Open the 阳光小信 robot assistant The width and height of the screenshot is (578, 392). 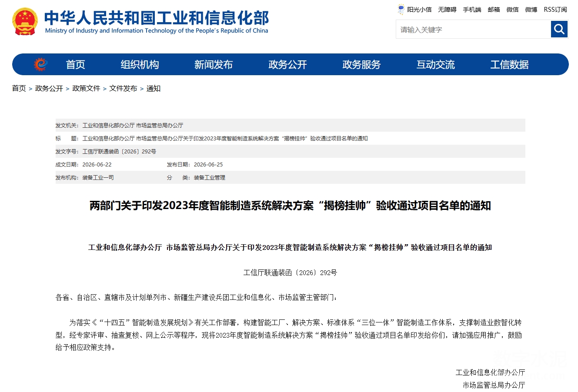(414, 10)
